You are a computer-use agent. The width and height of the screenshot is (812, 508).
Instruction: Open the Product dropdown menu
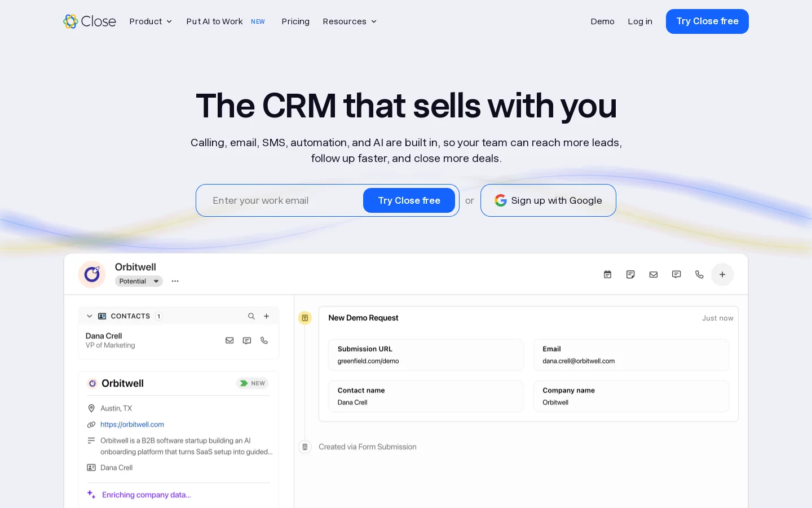[151, 21]
